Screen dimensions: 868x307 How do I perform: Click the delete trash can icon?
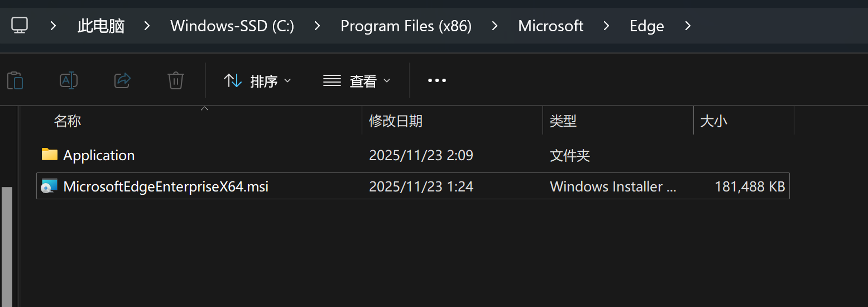(x=176, y=81)
